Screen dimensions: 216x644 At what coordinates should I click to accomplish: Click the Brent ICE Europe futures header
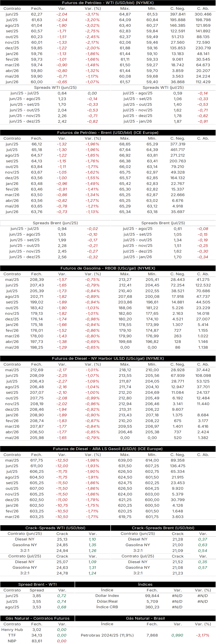[x=108, y=132]
